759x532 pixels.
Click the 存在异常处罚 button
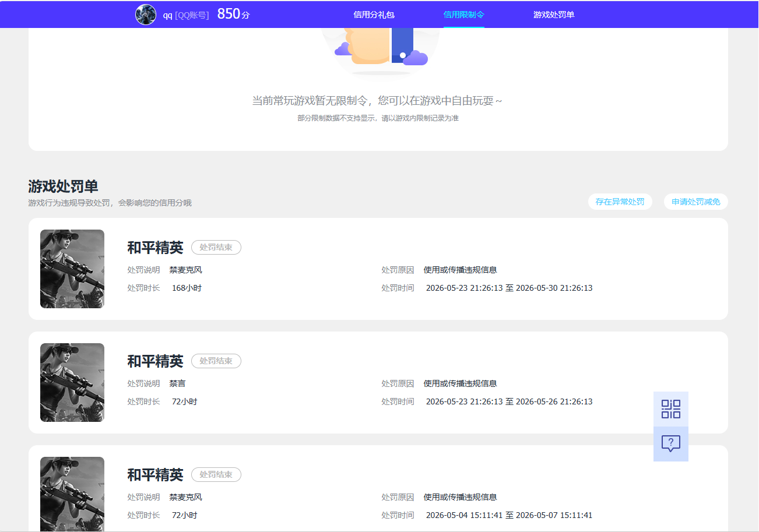tap(620, 202)
